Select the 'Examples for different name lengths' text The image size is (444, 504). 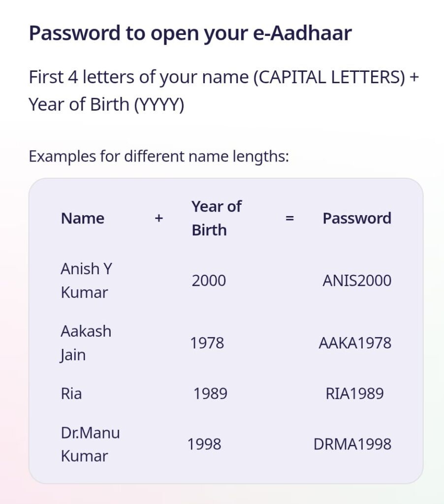pos(159,157)
